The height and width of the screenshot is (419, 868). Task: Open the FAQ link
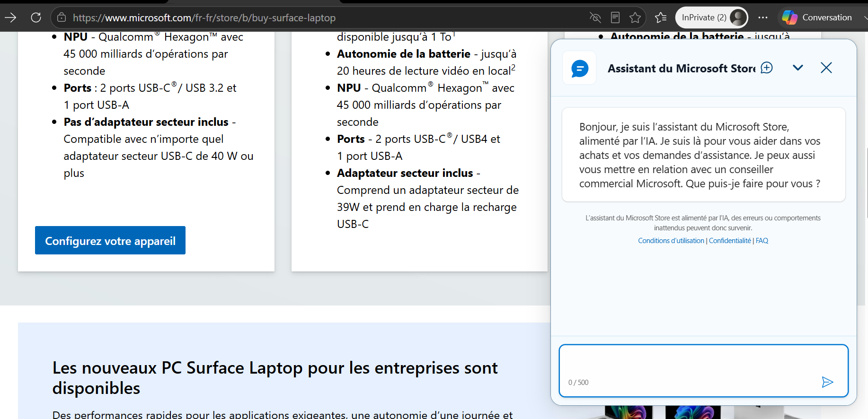click(762, 241)
